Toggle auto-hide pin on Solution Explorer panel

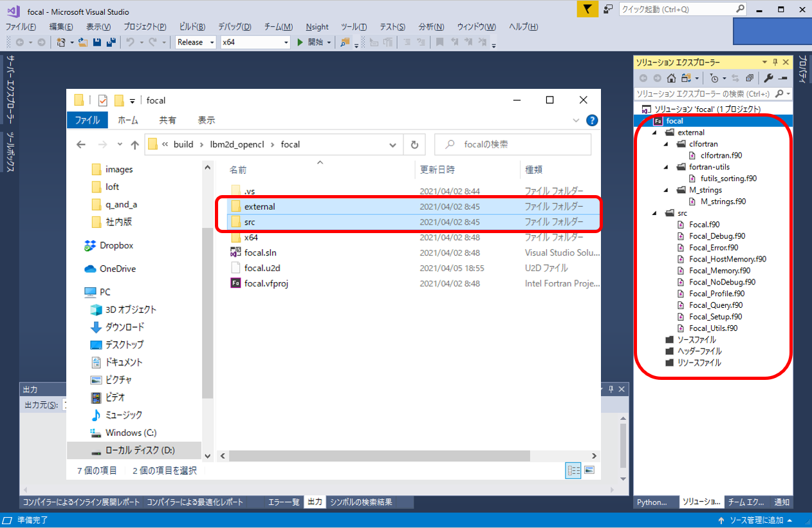(775, 62)
